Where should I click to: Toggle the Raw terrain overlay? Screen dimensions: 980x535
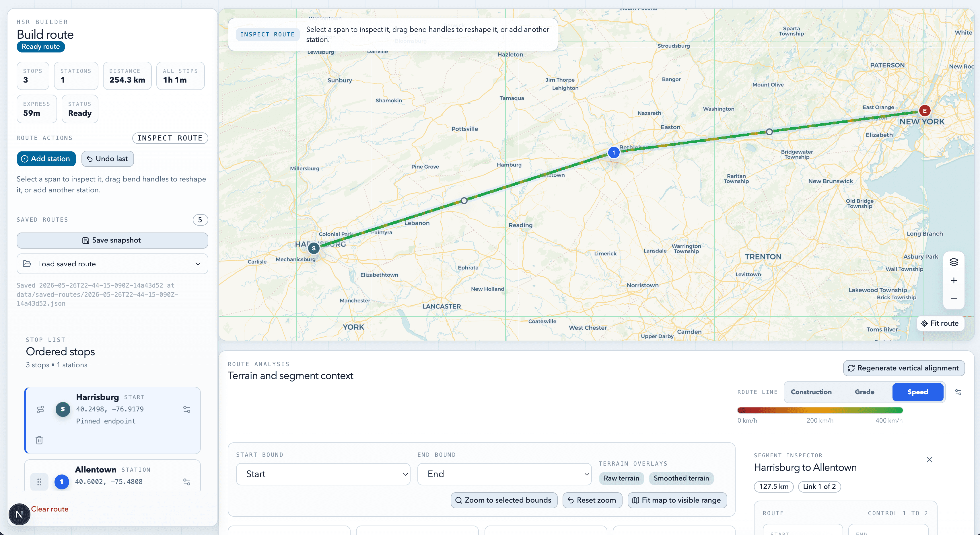621,478
